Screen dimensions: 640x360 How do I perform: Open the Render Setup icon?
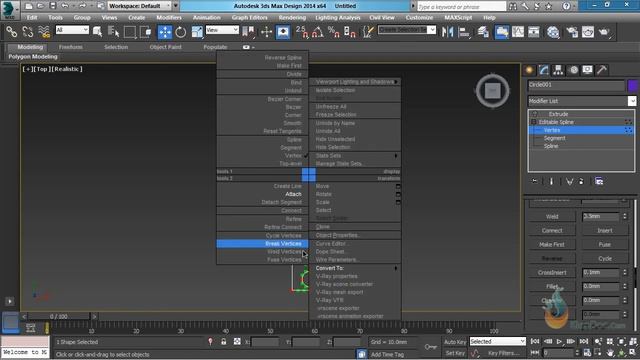572,32
